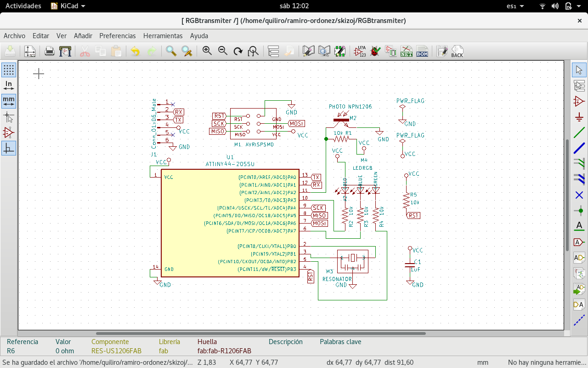Toggle grid visibility in left toolbar

click(9, 70)
